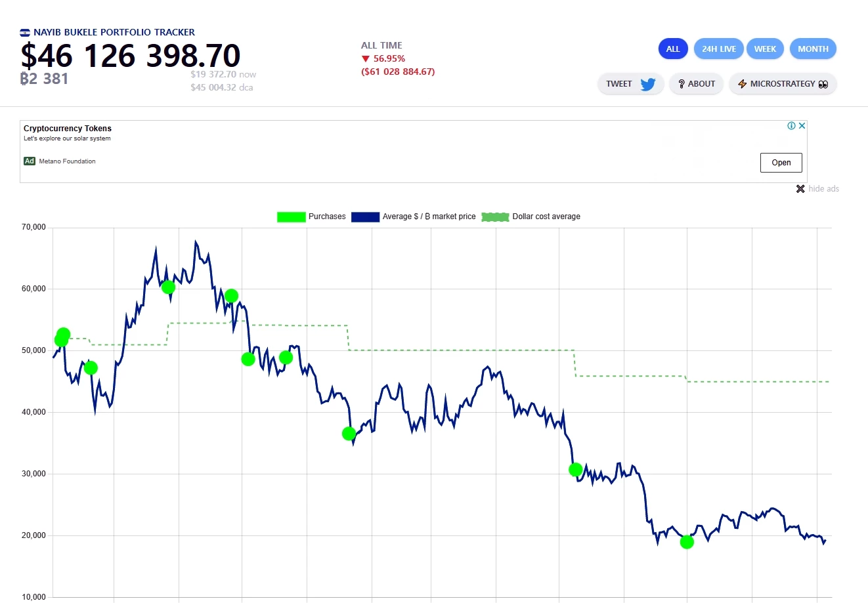The width and height of the screenshot is (868, 603).
Task: Click the Purchases green color swatch
Action: pos(291,217)
